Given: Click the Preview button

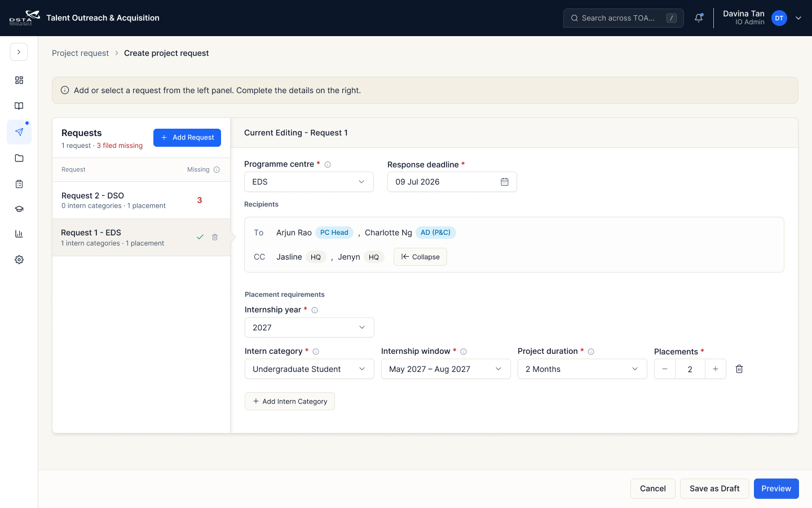Looking at the screenshot, I should click(776, 489).
